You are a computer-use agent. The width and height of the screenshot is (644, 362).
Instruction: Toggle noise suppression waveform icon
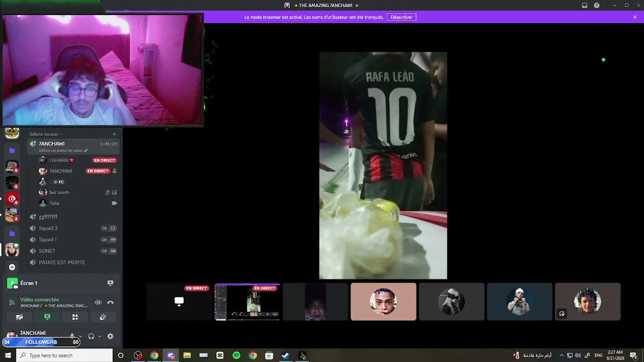pos(98,302)
